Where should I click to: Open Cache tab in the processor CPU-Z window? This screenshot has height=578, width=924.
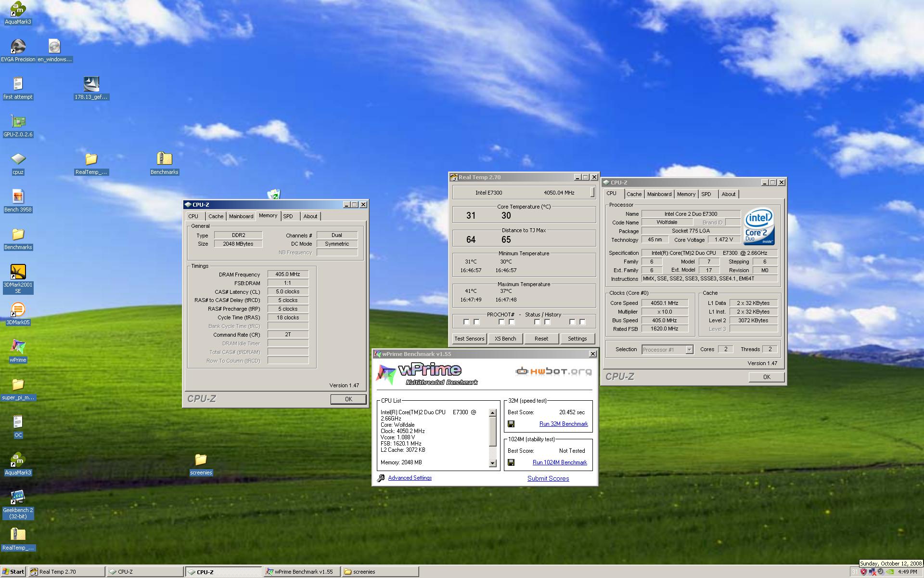pos(634,194)
